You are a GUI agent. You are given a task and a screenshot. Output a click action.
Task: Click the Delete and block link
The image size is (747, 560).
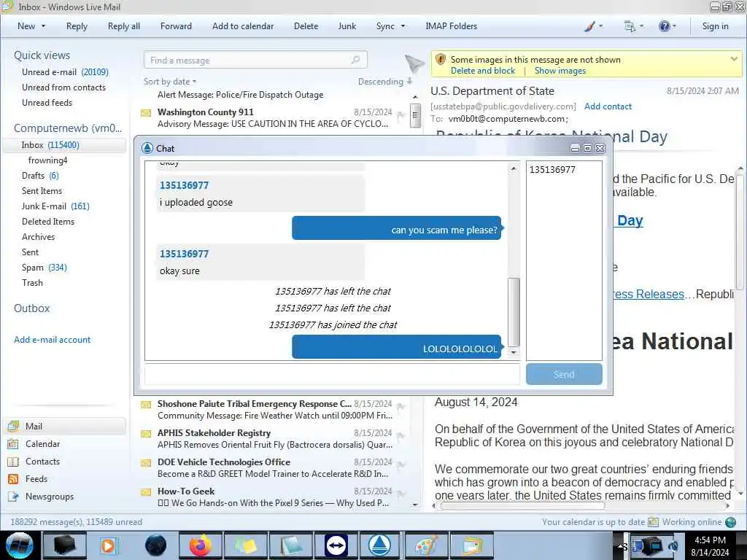[x=483, y=71]
